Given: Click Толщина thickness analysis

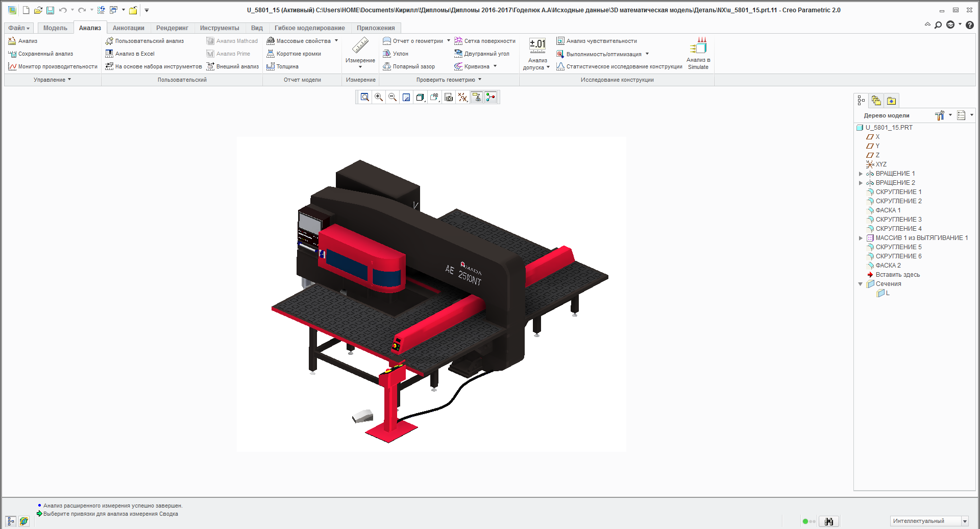Looking at the screenshot, I should tap(283, 66).
